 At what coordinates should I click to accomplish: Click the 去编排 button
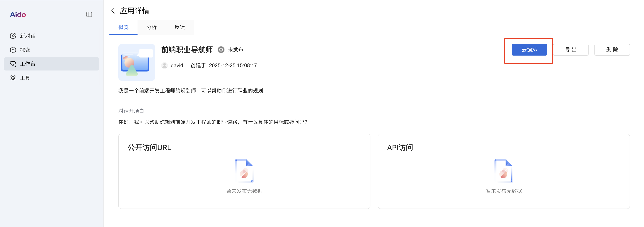click(x=529, y=50)
